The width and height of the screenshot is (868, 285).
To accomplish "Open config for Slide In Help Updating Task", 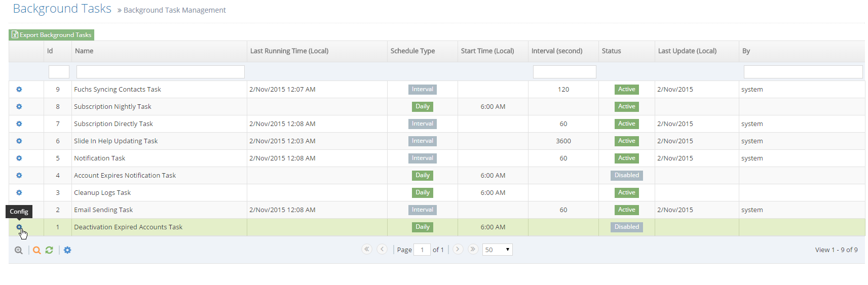I will tap(19, 141).
